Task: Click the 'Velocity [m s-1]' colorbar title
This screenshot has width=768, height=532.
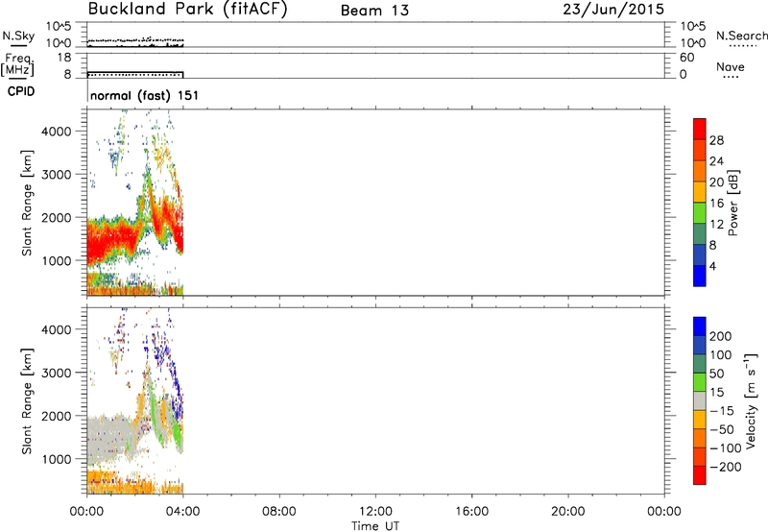Action: [x=751, y=400]
